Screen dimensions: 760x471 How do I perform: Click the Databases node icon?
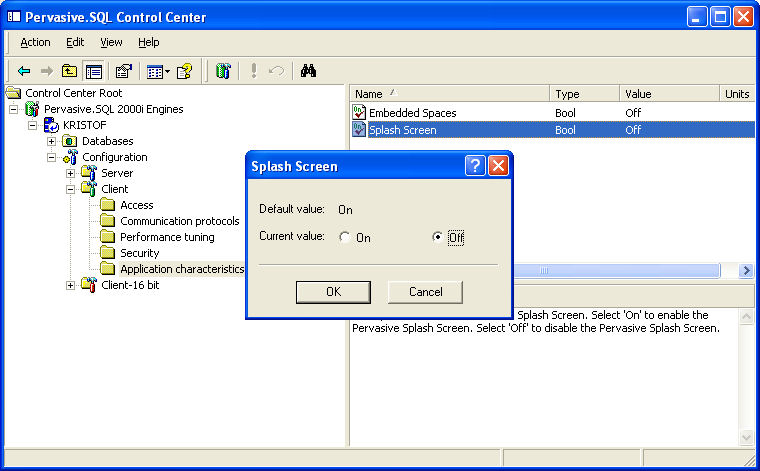coord(70,141)
